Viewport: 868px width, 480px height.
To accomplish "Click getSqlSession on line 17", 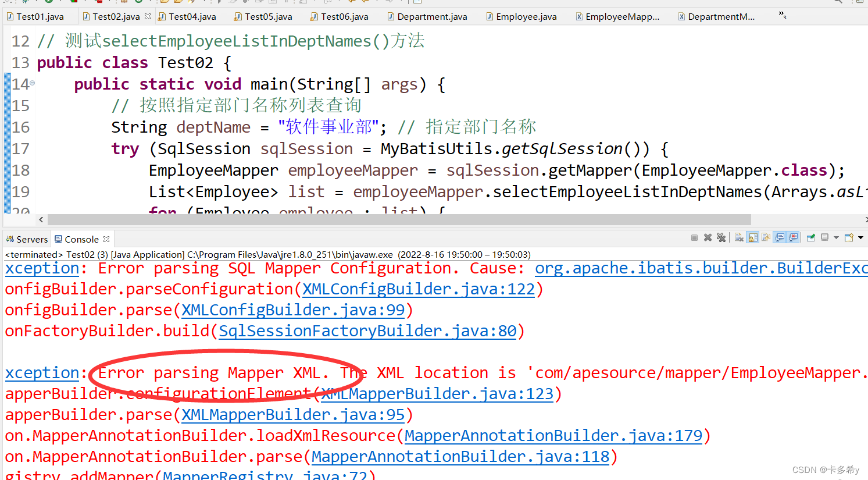I will pyautogui.click(x=562, y=149).
